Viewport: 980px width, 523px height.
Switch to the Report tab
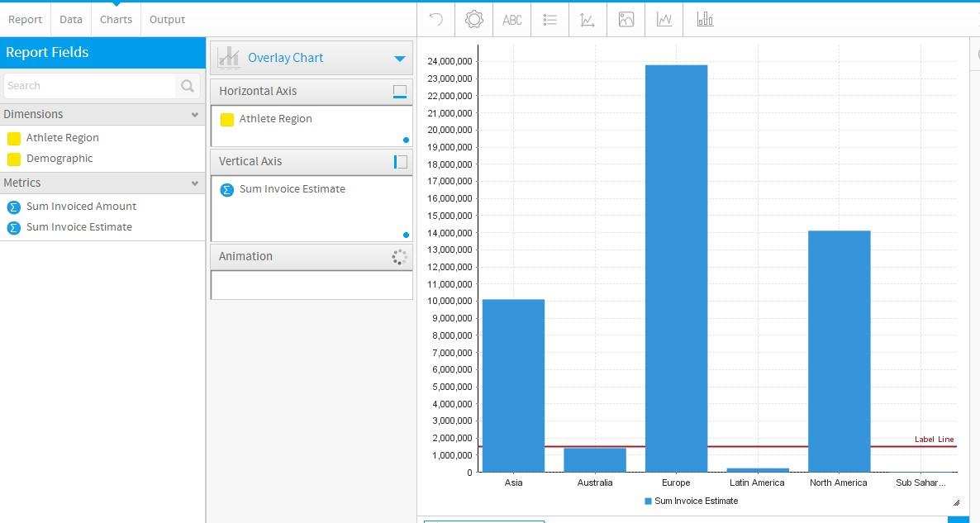pos(25,19)
